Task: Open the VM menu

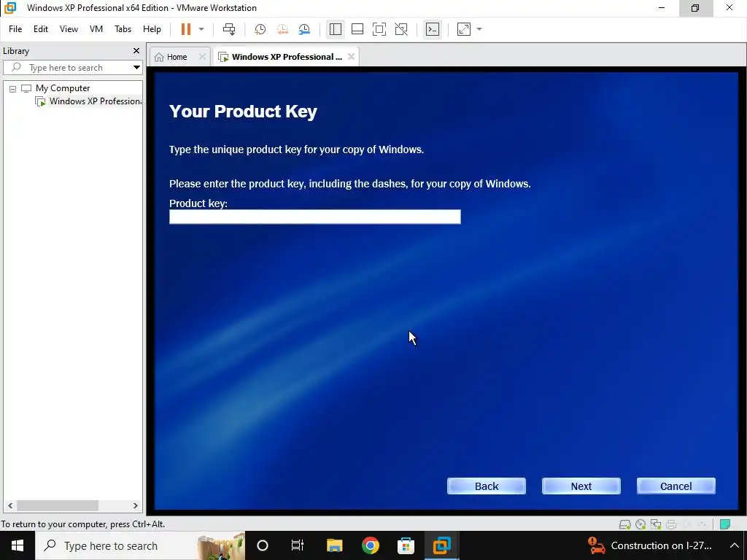Action: 96,29
